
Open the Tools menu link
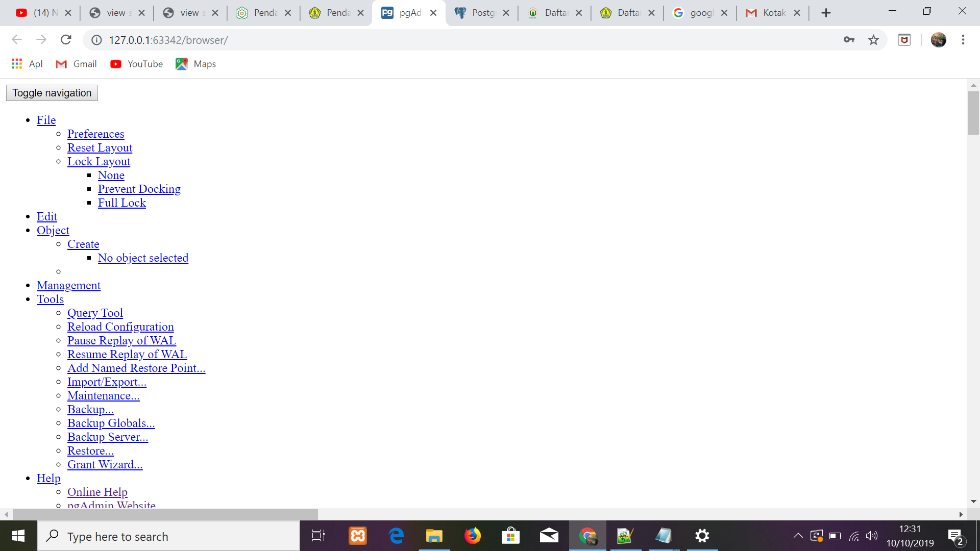click(50, 299)
